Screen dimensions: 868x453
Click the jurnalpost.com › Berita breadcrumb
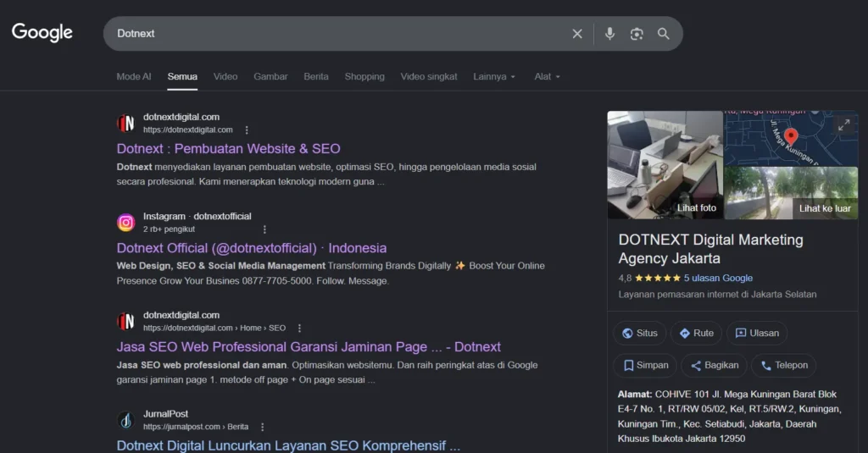[x=196, y=427]
